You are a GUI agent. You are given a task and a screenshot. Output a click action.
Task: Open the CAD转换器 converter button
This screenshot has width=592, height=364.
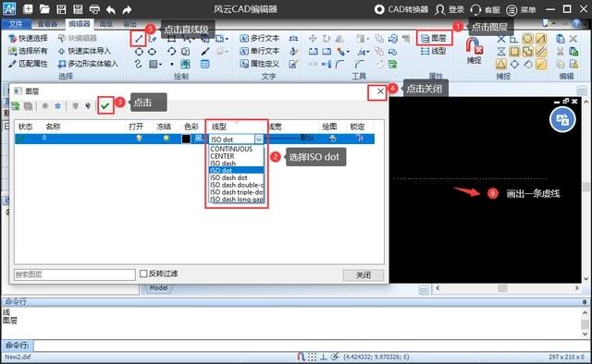point(401,9)
